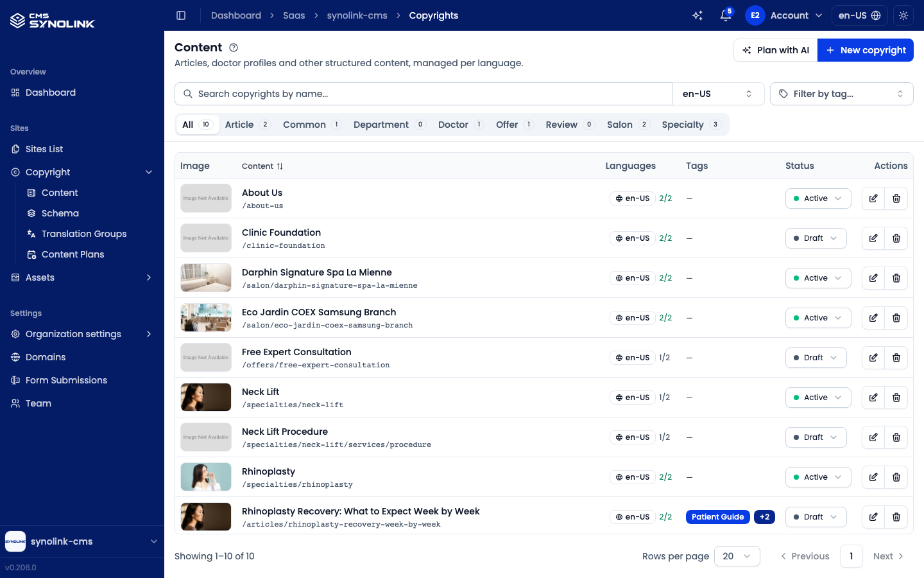Delete the Neck Lift entry
The height and width of the screenshot is (578, 924).
click(896, 398)
